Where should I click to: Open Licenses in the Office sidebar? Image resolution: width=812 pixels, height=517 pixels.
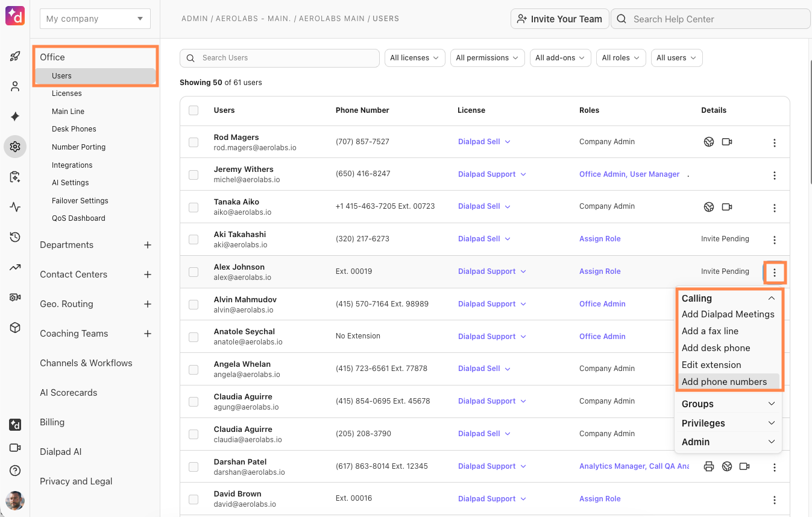click(x=67, y=94)
